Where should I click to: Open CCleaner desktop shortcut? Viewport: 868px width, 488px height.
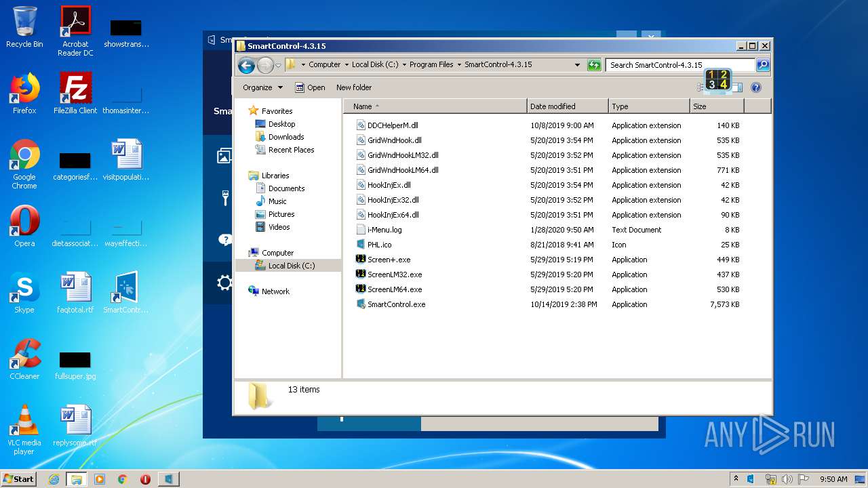pyautogui.click(x=24, y=359)
